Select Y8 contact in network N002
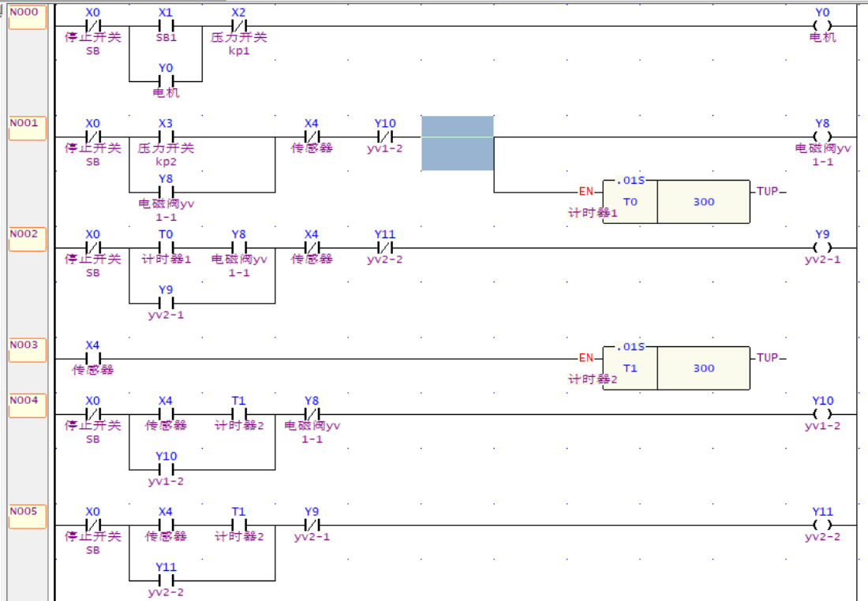 tap(238, 248)
